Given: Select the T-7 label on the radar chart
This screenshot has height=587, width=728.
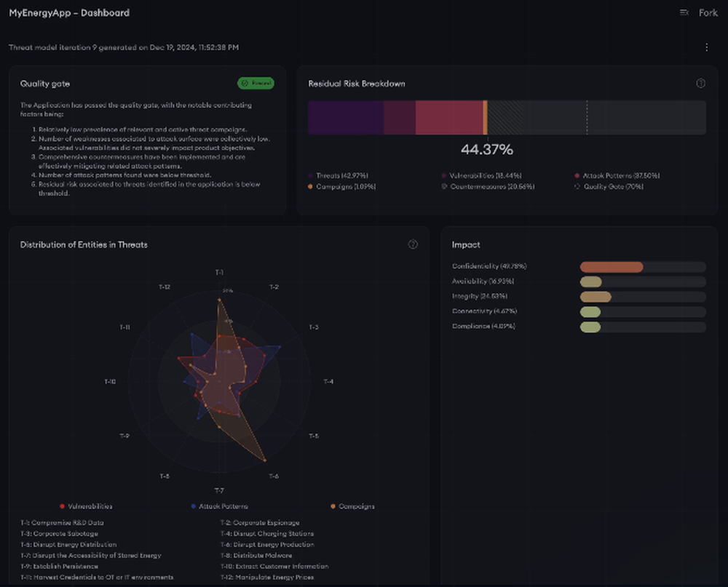Looking at the screenshot, I should click(219, 489).
